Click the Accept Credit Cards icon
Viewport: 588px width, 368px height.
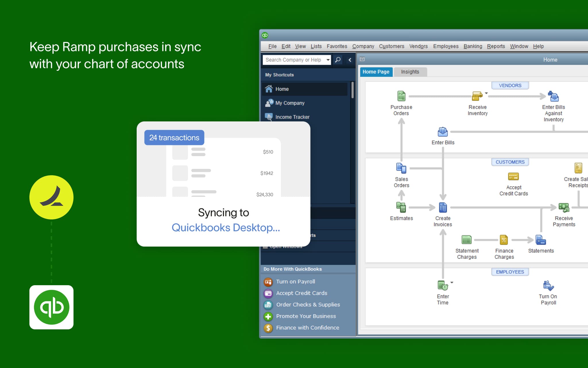pos(513,177)
